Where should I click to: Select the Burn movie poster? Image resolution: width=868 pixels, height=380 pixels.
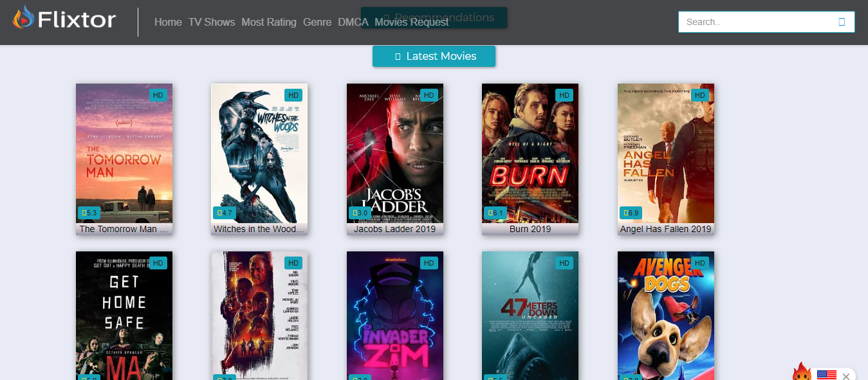530,153
